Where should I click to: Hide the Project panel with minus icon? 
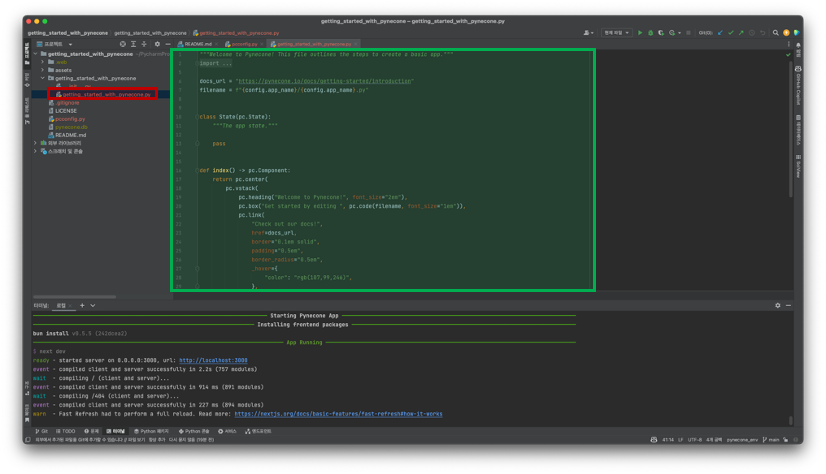tap(168, 44)
